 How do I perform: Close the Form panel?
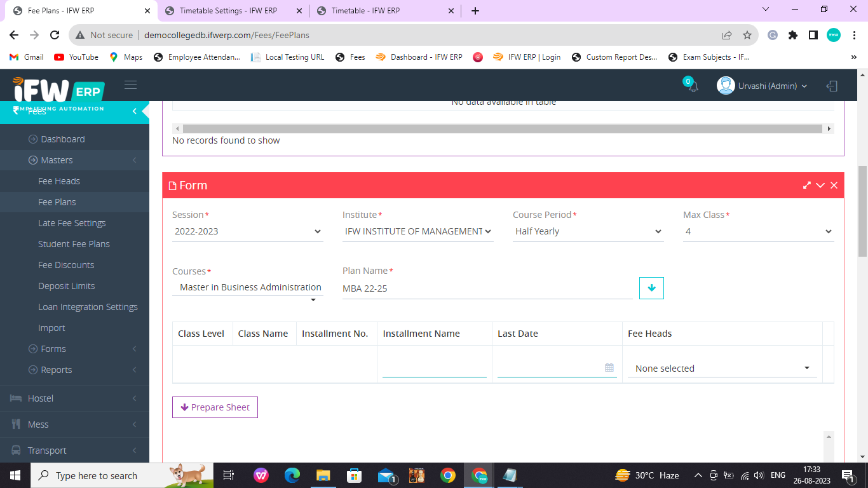(834, 186)
